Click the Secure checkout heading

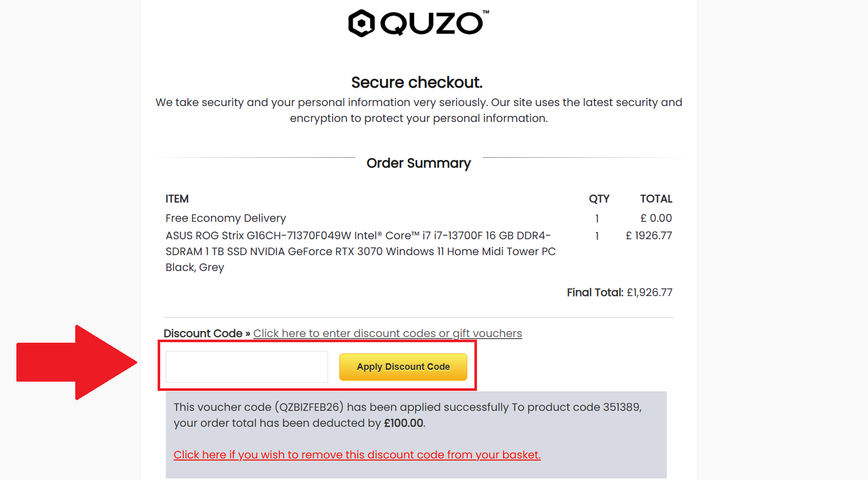[418, 82]
